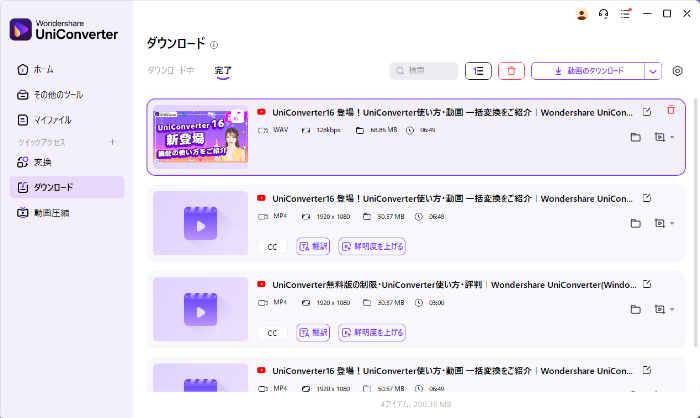700x418 pixels.
Task: Click the CC button on 50.57 MB item
Action: pyautogui.click(x=272, y=247)
